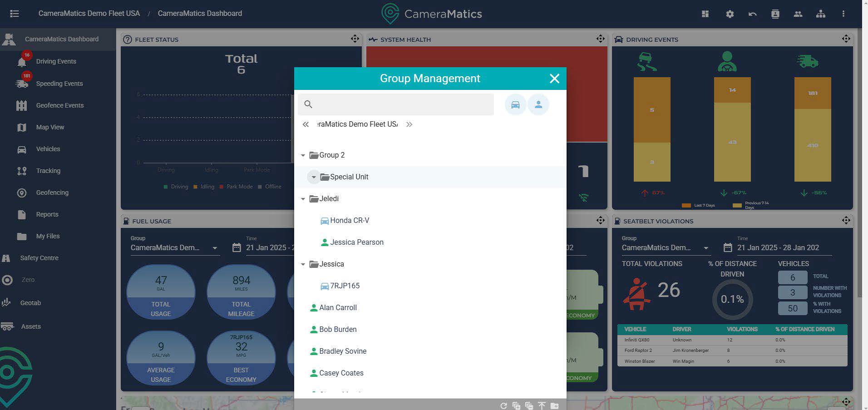The image size is (868, 410).
Task: Toggle the vehicle filter in Group Management
Action: (515, 105)
